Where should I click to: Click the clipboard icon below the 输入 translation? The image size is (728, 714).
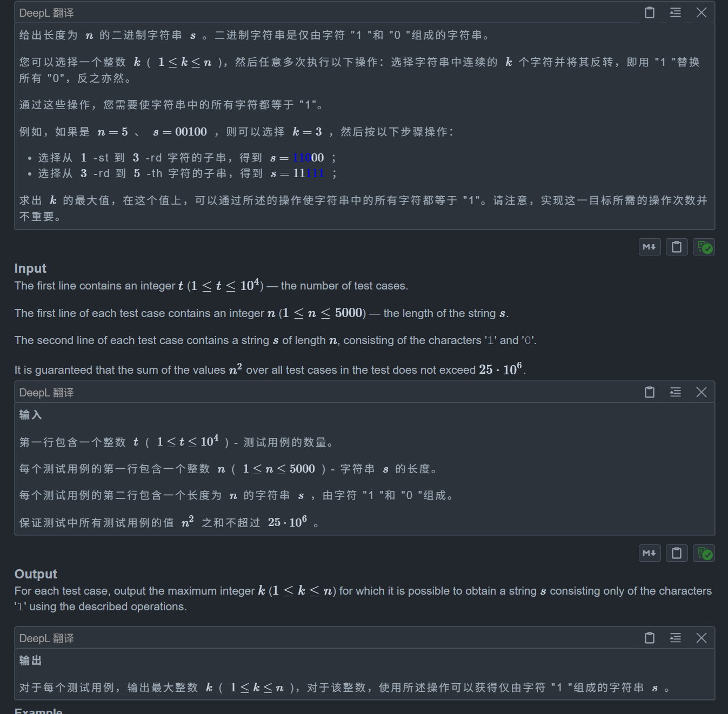tap(677, 553)
